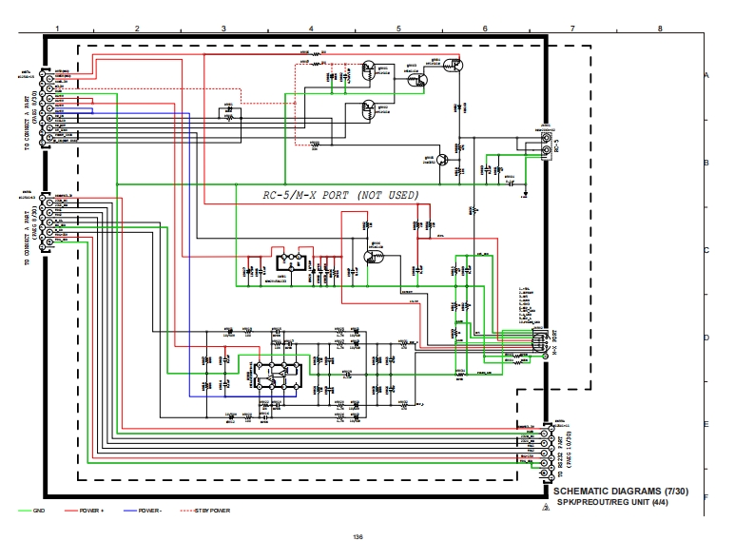Click page number 136 at the bottom

358,537
